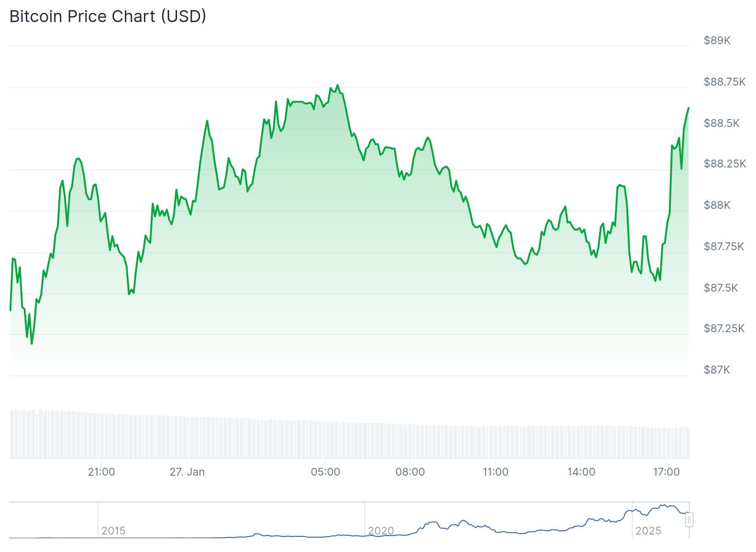The image size is (756, 552).
Task: Click the 21:00 time axis label
Action: [101, 472]
